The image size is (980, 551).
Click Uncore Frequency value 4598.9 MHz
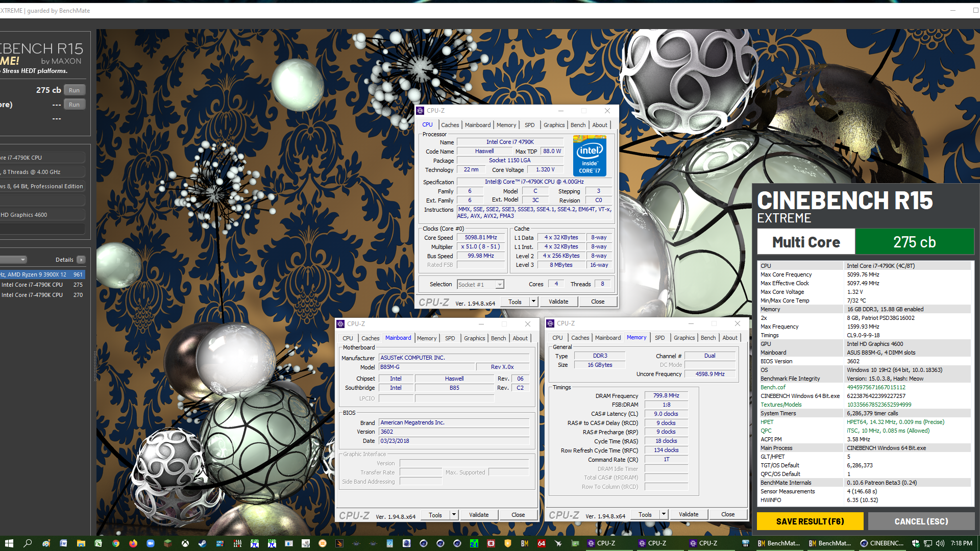pyautogui.click(x=710, y=374)
